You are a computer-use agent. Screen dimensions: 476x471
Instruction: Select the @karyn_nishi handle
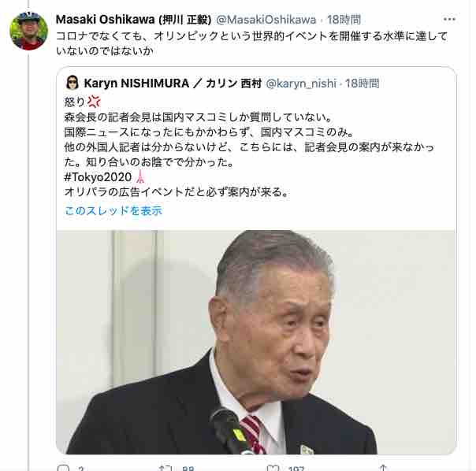tap(301, 83)
